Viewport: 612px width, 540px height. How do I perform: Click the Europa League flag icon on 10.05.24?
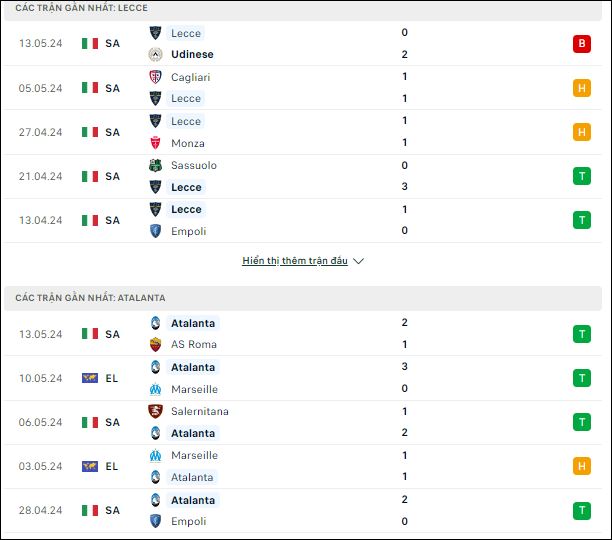(90, 378)
